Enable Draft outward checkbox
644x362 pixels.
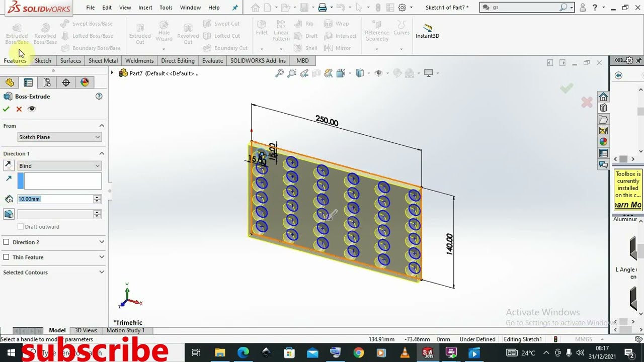click(21, 227)
